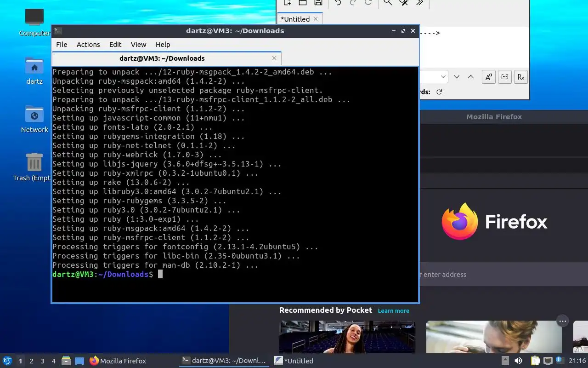Image resolution: width=588 pixels, height=368 pixels.
Task: Find next match with down arrow
Action: pyautogui.click(x=457, y=77)
